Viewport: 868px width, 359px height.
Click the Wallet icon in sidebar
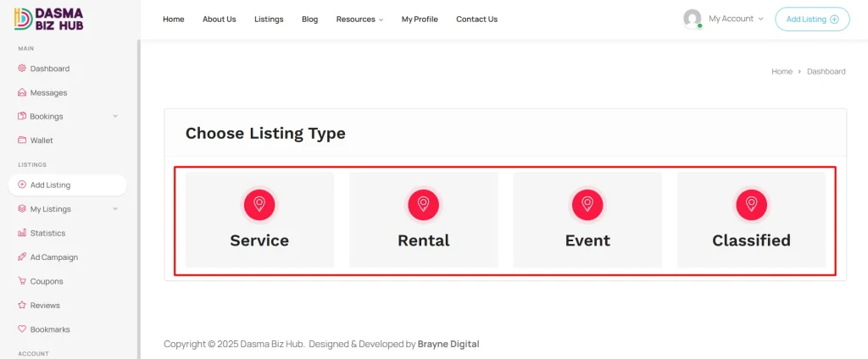tap(22, 141)
